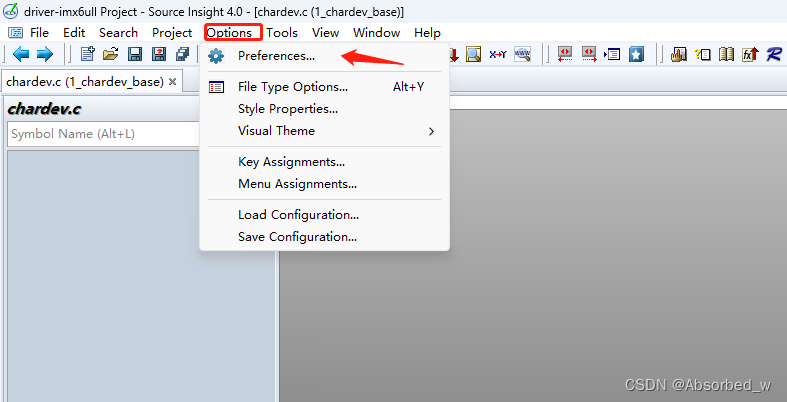Click the magnifier search files icon
The height and width of the screenshot is (402, 787).
click(473, 54)
